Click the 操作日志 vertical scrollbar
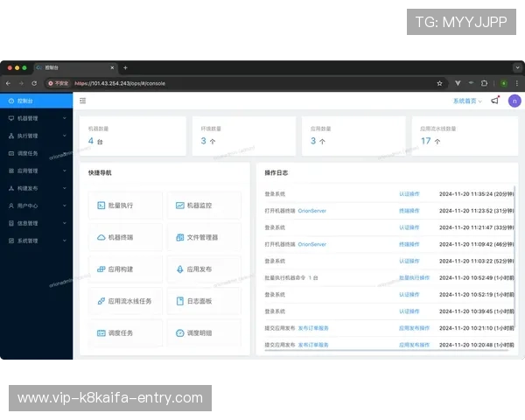The image size is (525, 420). pyautogui.click(x=514, y=256)
